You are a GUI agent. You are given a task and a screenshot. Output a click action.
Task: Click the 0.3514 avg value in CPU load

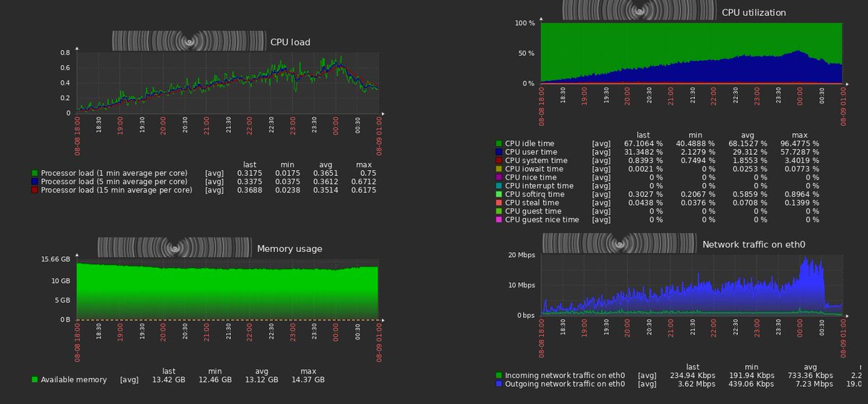(323, 190)
